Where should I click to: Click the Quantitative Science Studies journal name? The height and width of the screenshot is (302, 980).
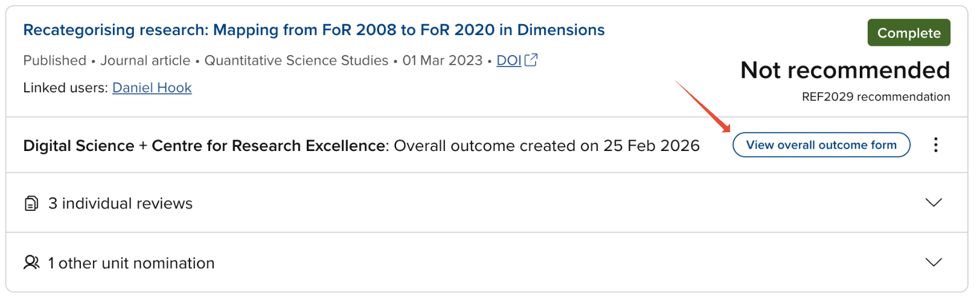[x=296, y=60]
